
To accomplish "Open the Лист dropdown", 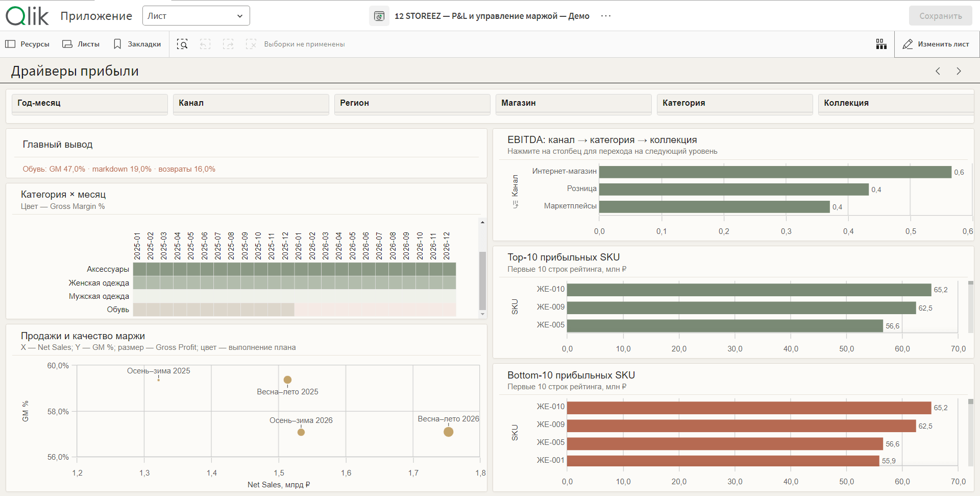I will click(196, 16).
